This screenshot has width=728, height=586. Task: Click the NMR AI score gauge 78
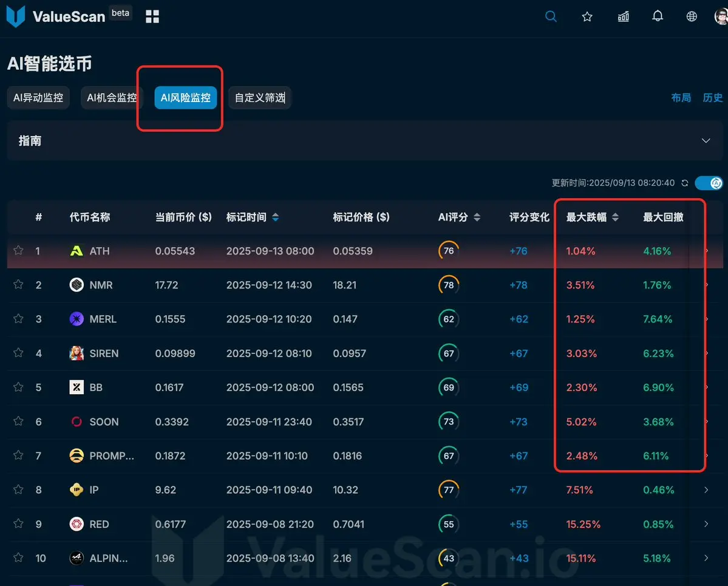tap(449, 285)
